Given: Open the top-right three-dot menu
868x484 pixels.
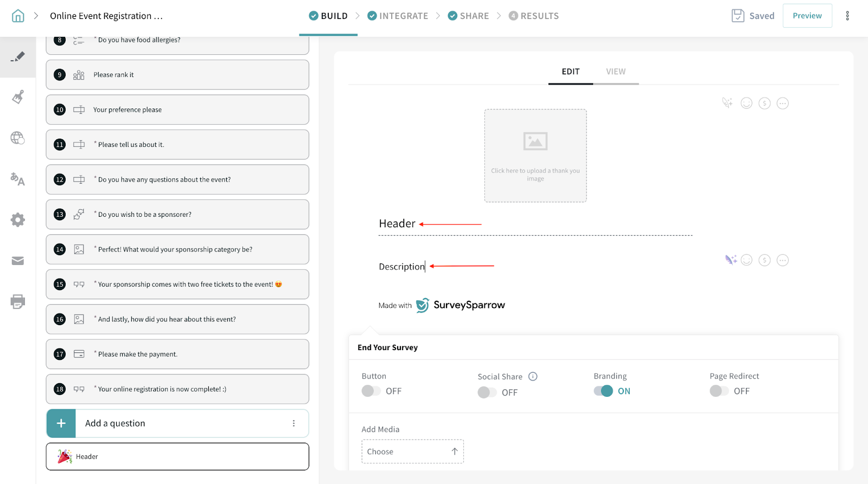Looking at the screenshot, I should tap(847, 16).
